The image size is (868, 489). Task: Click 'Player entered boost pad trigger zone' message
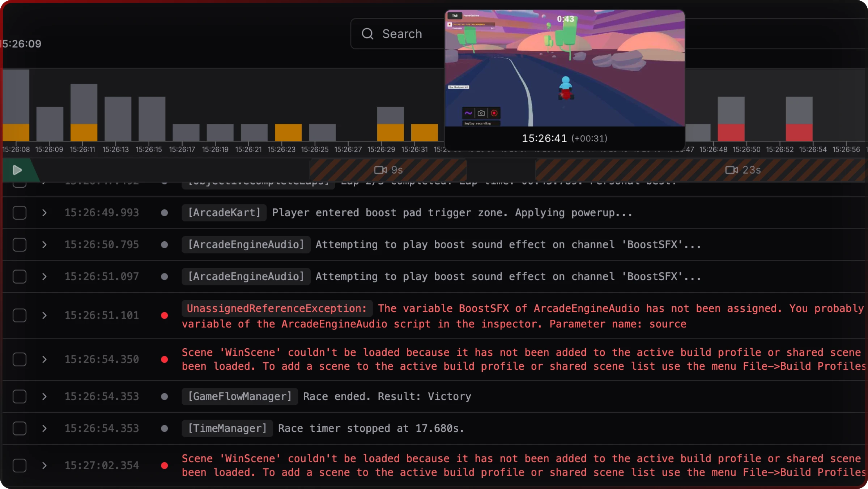click(x=452, y=213)
